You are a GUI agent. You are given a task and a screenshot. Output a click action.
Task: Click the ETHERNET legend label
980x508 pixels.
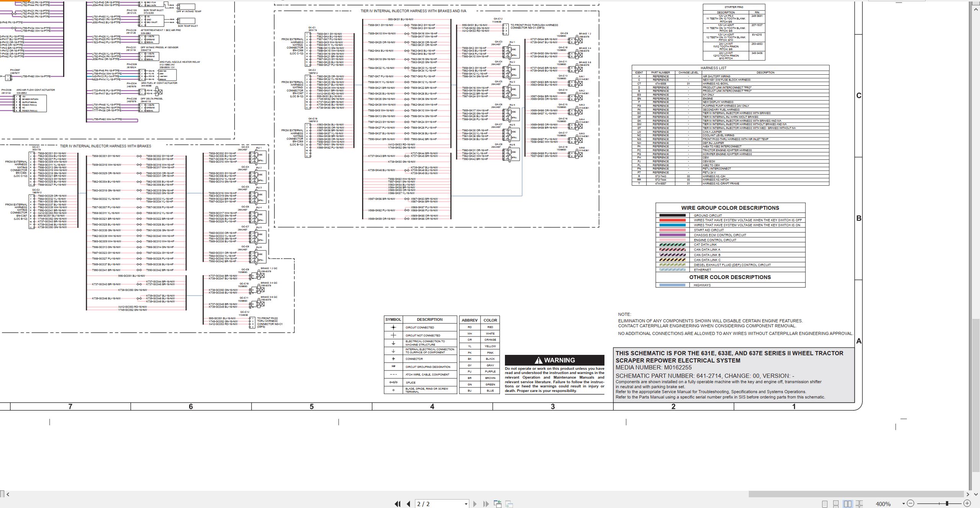click(702, 270)
